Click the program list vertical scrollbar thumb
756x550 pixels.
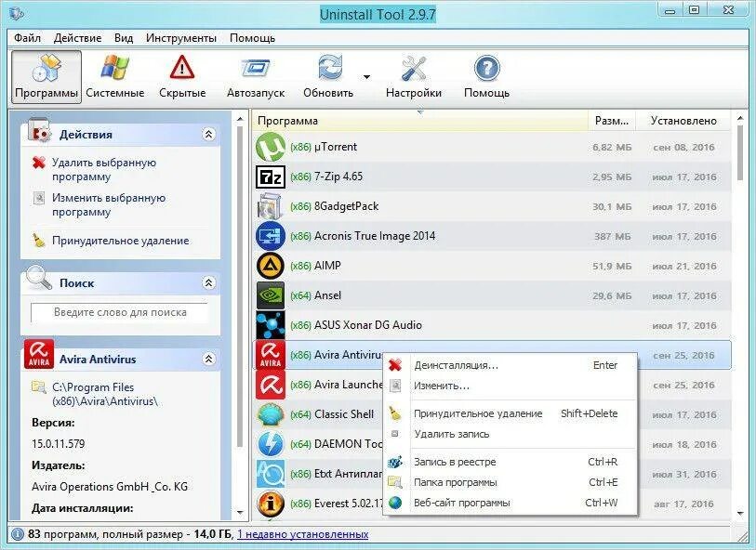click(x=741, y=152)
